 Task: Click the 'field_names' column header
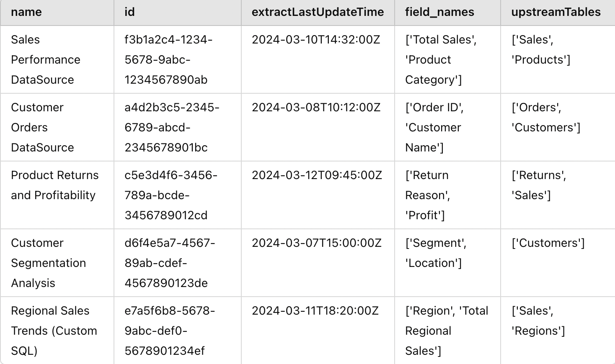pyautogui.click(x=439, y=12)
